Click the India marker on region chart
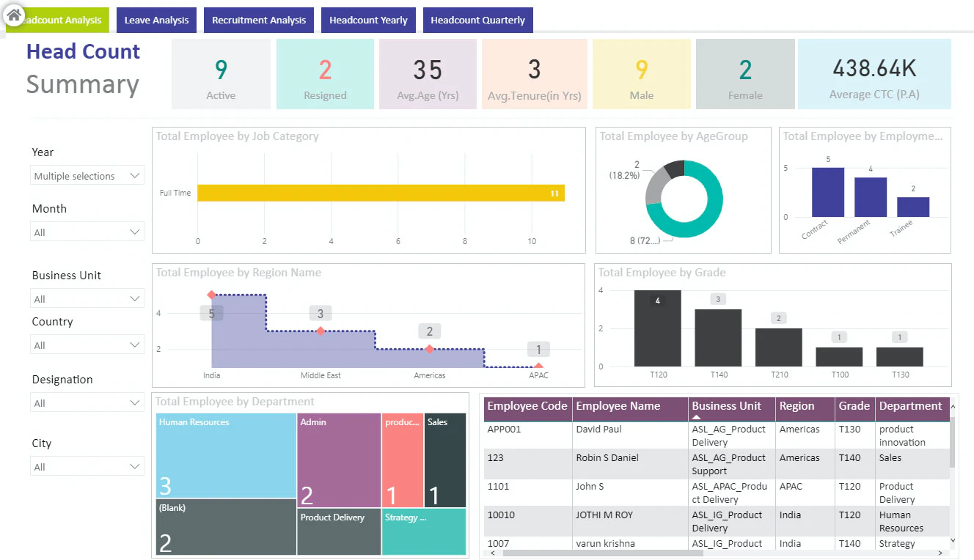Image resolution: width=974 pixels, height=560 pixels. (212, 295)
